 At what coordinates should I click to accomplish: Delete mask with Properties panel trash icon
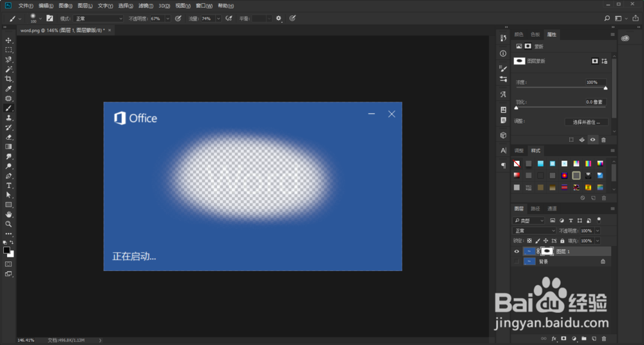(603, 140)
